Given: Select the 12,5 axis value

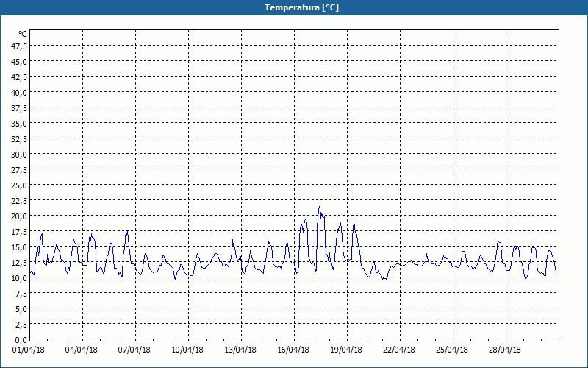Looking at the screenshot, I should [20, 263].
